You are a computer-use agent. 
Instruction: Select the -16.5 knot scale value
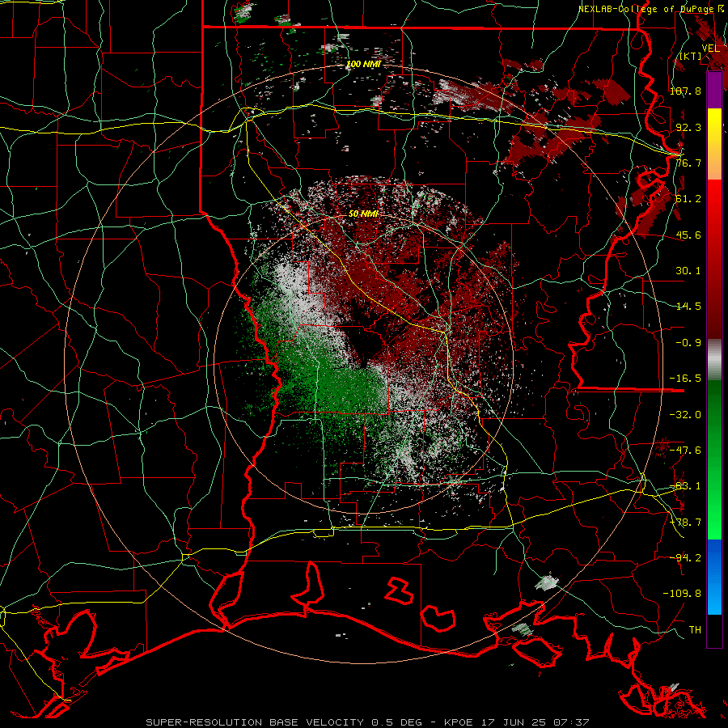click(x=685, y=379)
